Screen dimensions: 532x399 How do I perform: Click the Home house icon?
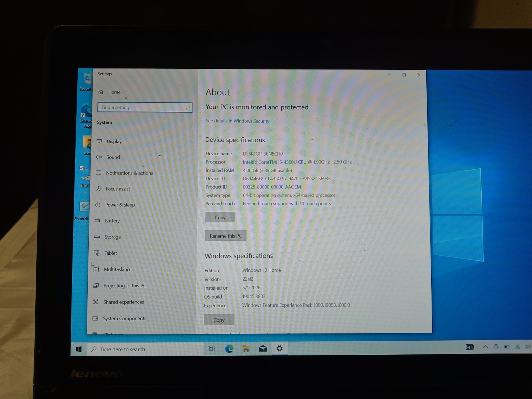101,92
